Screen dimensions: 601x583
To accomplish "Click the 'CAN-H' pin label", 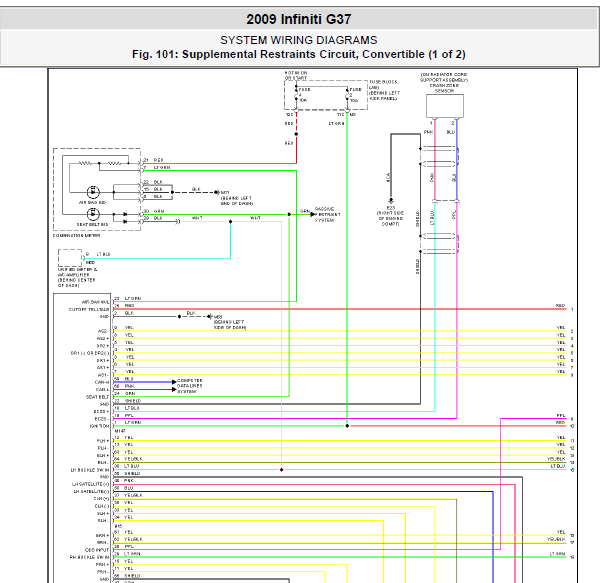I will 102,382.
